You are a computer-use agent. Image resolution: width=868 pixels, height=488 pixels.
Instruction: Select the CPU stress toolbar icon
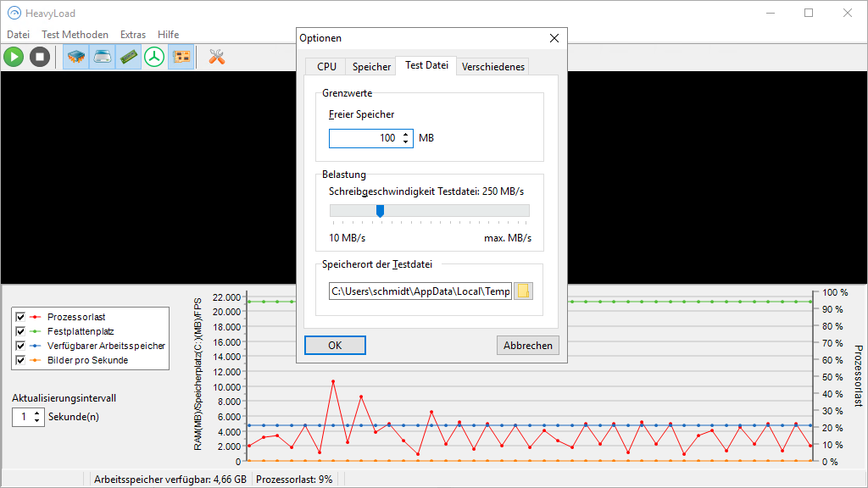[x=75, y=57]
